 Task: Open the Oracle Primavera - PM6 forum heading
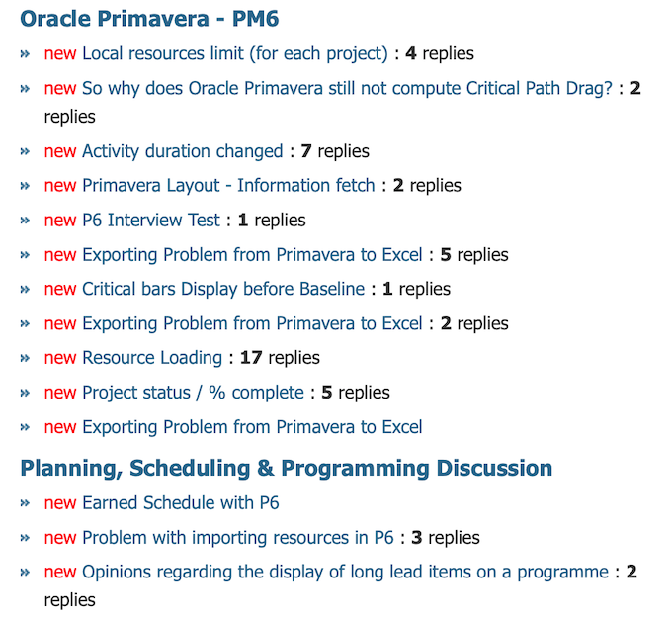(x=149, y=19)
